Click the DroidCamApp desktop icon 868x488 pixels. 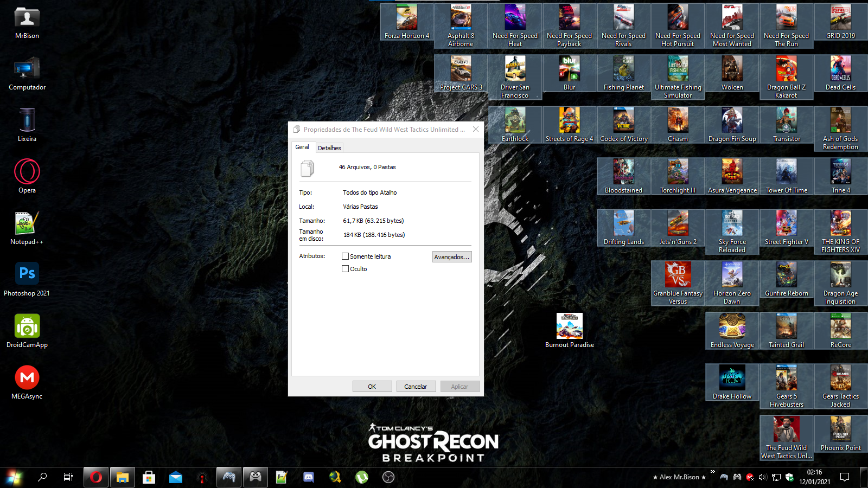27,331
